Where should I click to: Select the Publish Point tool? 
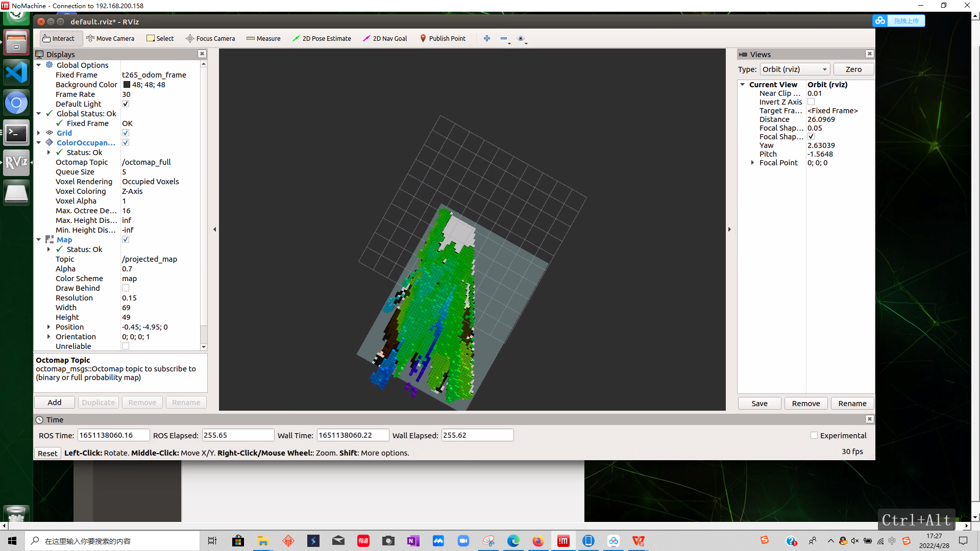443,38
